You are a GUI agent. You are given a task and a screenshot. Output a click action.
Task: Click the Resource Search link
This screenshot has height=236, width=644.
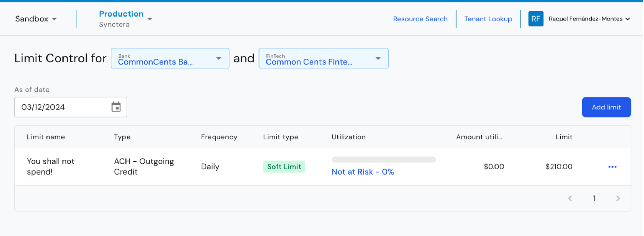420,19
